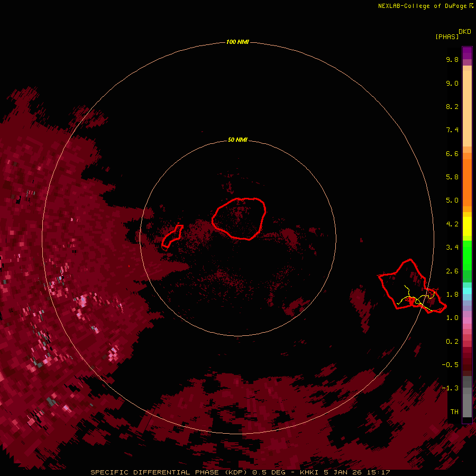
Task: Click the 8.2 scale value
Action: click(452, 106)
